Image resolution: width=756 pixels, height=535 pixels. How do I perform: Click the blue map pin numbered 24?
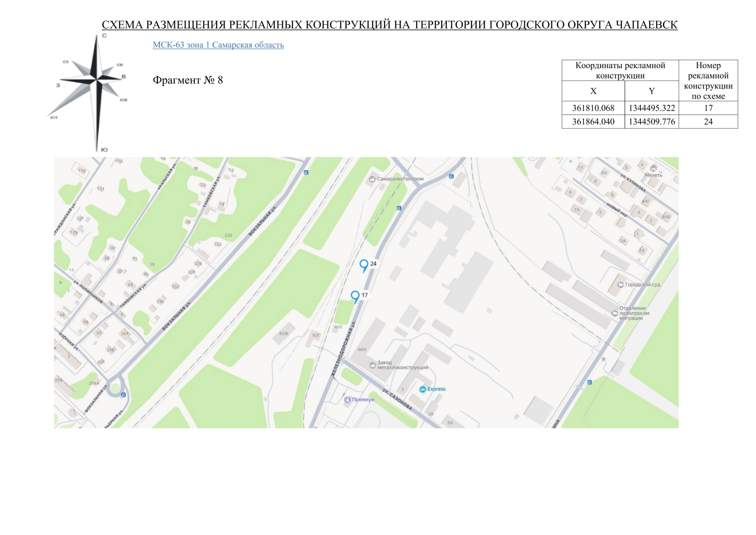coord(364,265)
